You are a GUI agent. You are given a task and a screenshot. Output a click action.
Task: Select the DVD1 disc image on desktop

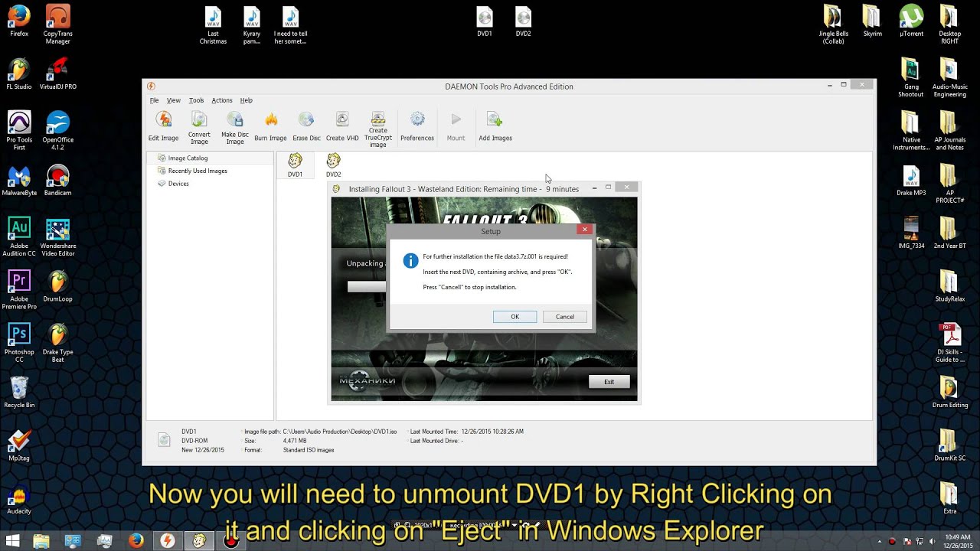click(x=485, y=21)
